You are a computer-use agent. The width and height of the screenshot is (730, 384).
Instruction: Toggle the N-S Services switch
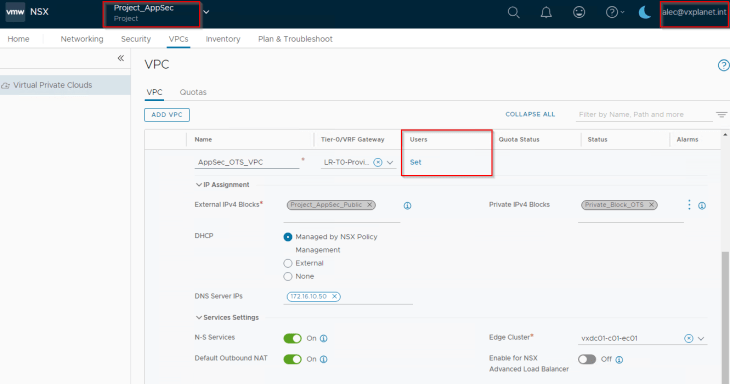pyautogui.click(x=292, y=338)
